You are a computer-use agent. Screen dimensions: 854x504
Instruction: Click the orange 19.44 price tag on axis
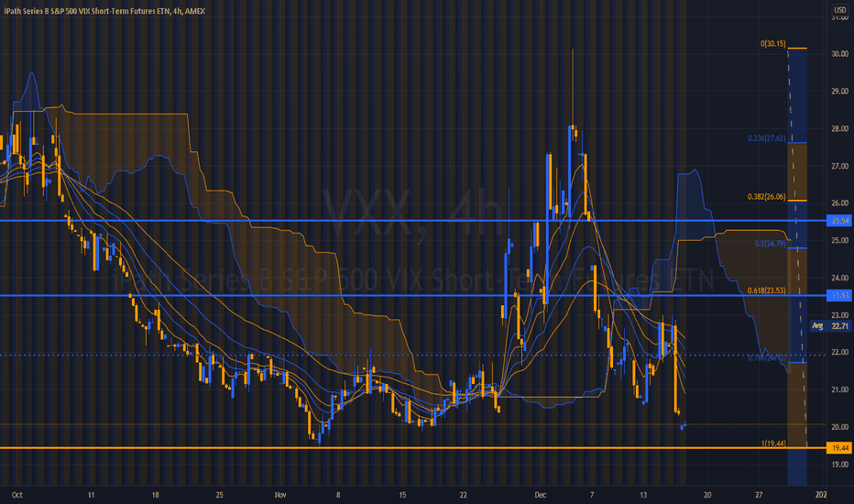pos(839,448)
